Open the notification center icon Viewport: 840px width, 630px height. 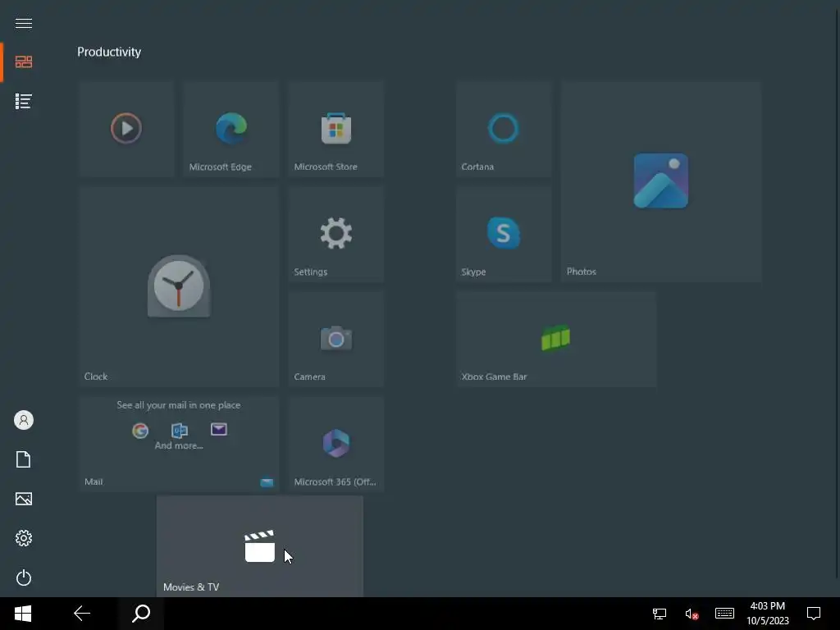pos(814,614)
